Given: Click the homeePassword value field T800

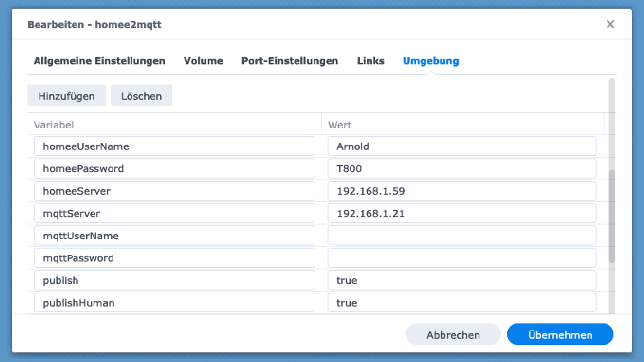Looking at the screenshot, I should (x=461, y=169).
